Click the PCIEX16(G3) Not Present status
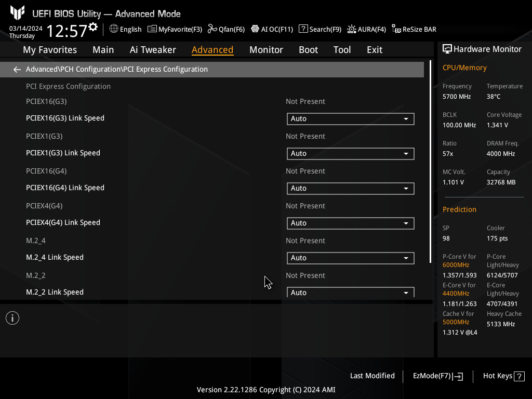This screenshot has width=532, height=399. coord(305,101)
